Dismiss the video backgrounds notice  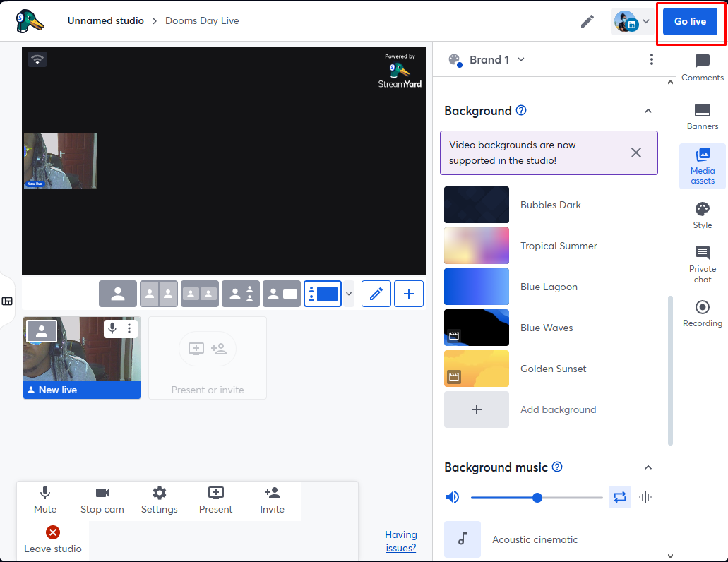pyautogui.click(x=636, y=153)
